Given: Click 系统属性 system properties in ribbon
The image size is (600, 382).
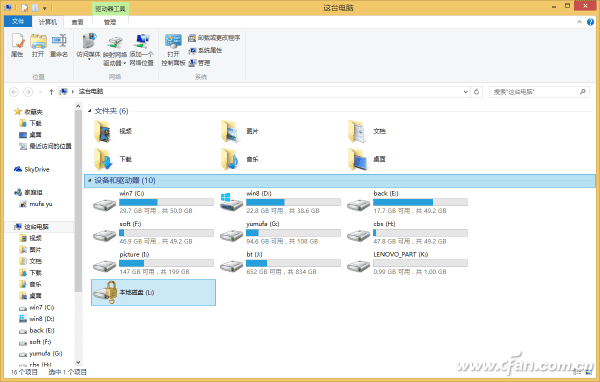Looking at the screenshot, I should click(x=205, y=50).
